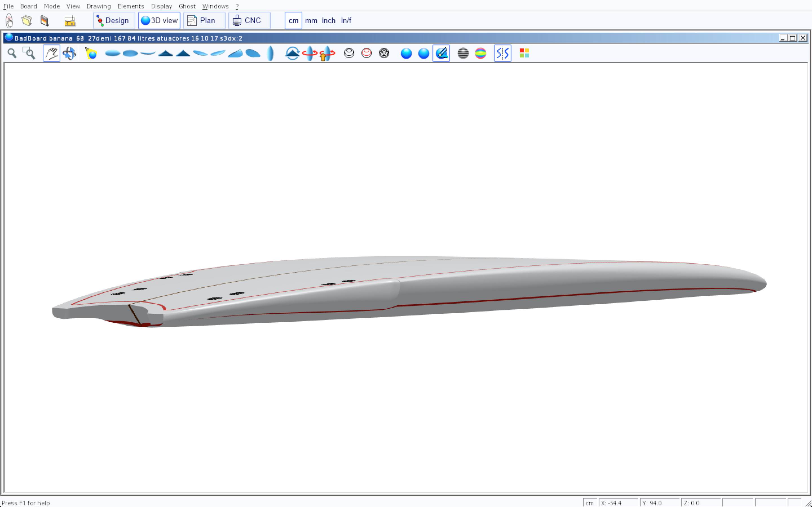
Task: Select the striped zebra shading sphere
Action: pos(463,53)
